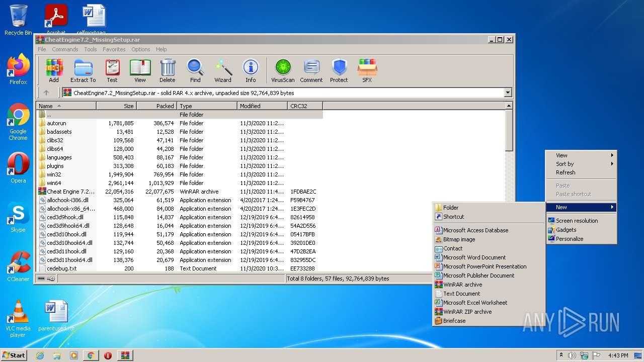Select the parent folder '..' row
644x362 pixels.
[x=180, y=115]
